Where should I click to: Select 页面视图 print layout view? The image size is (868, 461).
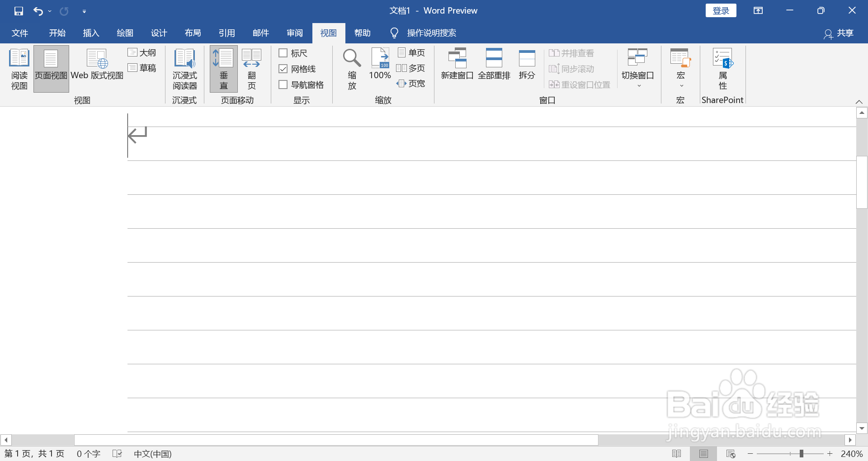tap(51, 69)
